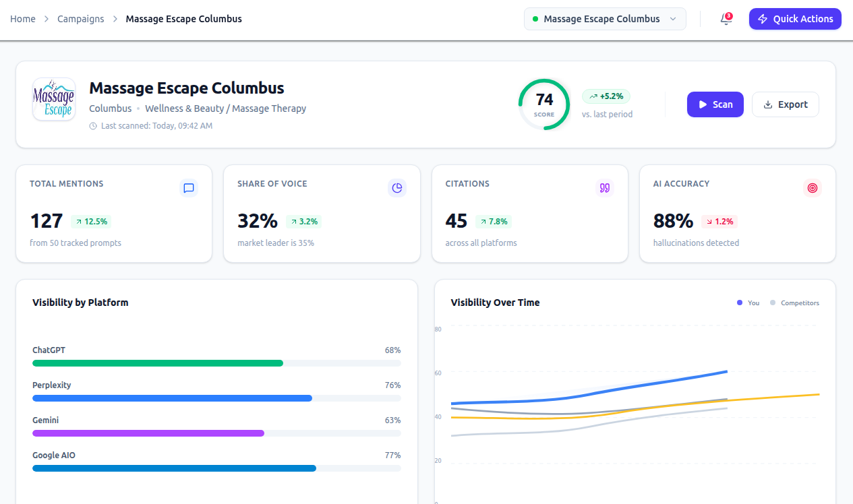Go to Home in the breadcrumb
This screenshot has height=504, width=853.
pos(23,19)
